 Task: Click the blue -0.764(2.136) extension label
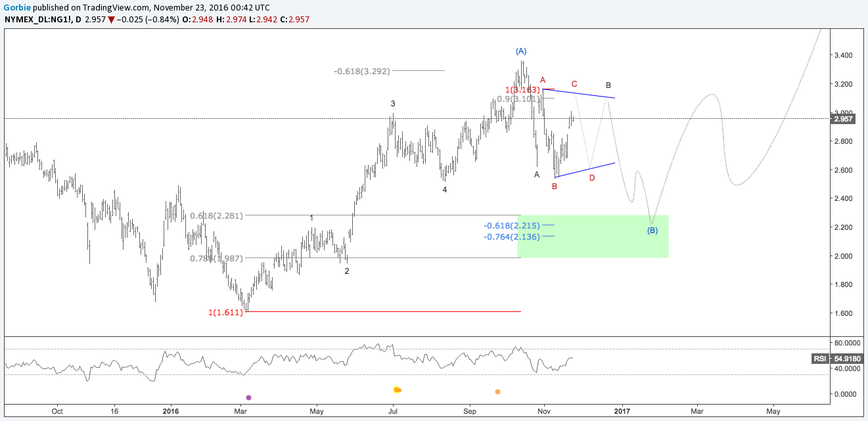click(x=512, y=236)
